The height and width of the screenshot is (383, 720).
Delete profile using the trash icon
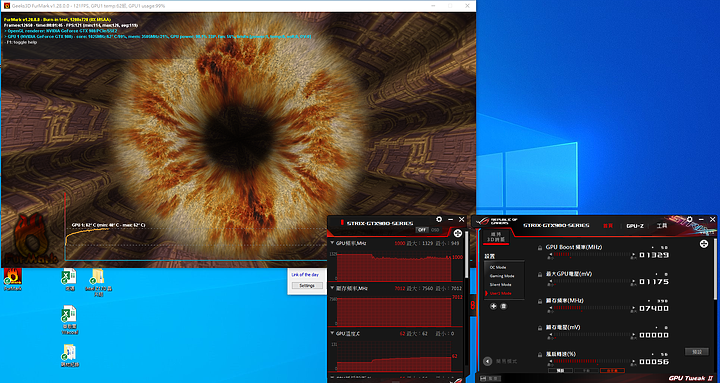pos(503,306)
